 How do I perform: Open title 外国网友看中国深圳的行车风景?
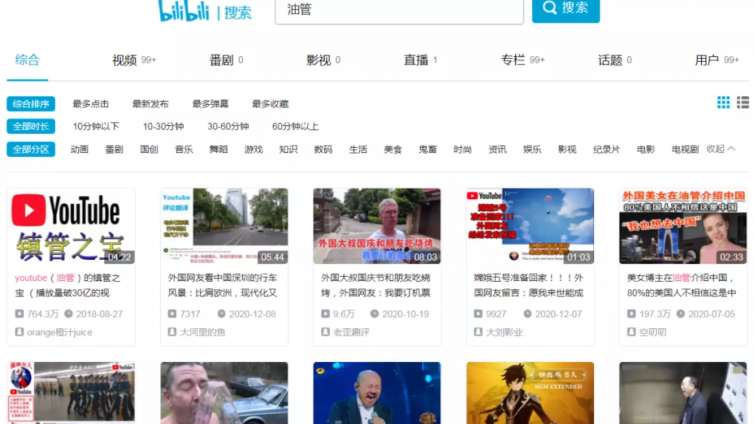pyautogui.click(x=223, y=285)
